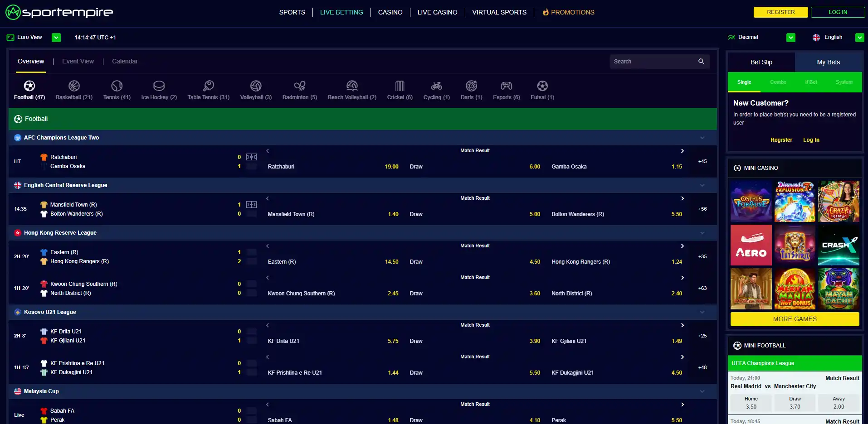Expand +45 more markets for Ratchaburi
Screen dimensions: 868x424
[x=702, y=161]
